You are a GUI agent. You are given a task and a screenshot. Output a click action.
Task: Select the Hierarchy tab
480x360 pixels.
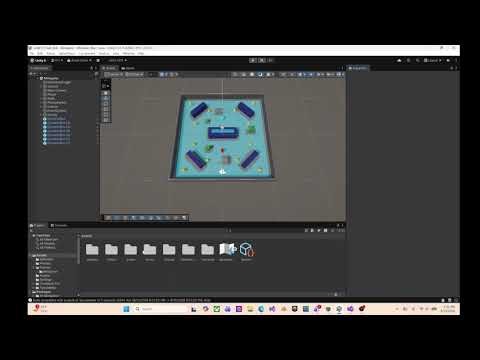click(40, 68)
